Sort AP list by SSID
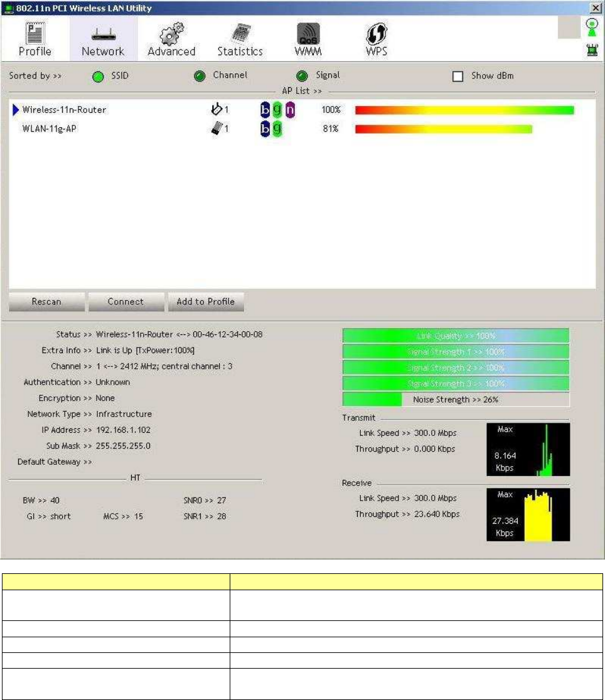605x700 pixels. click(x=98, y=77)
